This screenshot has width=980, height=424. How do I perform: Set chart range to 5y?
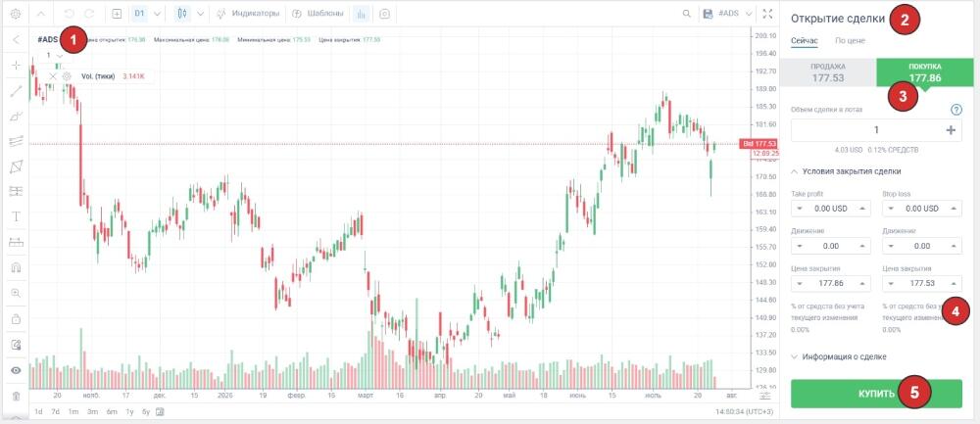146,411
